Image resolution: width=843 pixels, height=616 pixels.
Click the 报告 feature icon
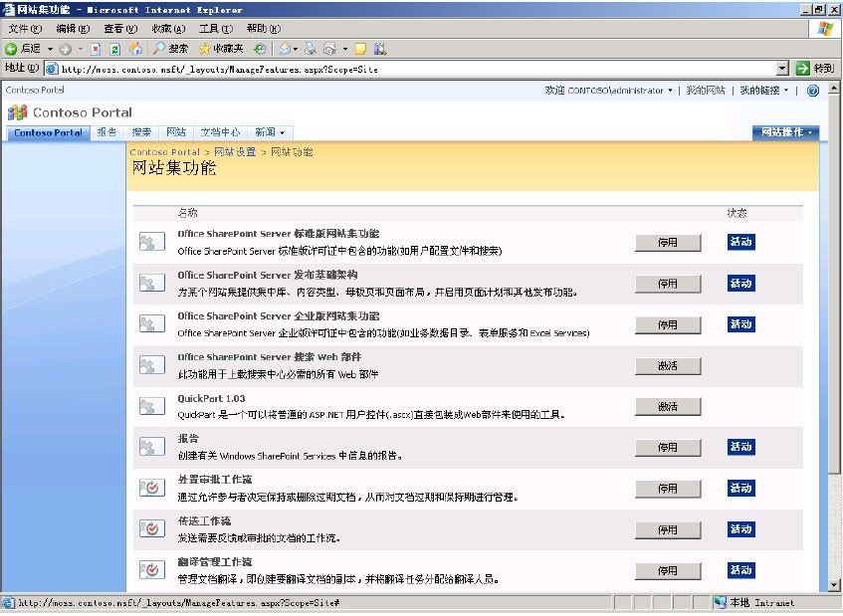151,447
